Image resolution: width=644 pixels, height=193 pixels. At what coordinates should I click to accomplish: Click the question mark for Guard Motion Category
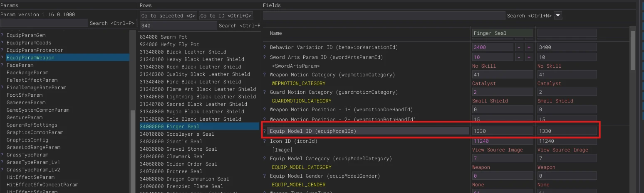tap(265, 92)
